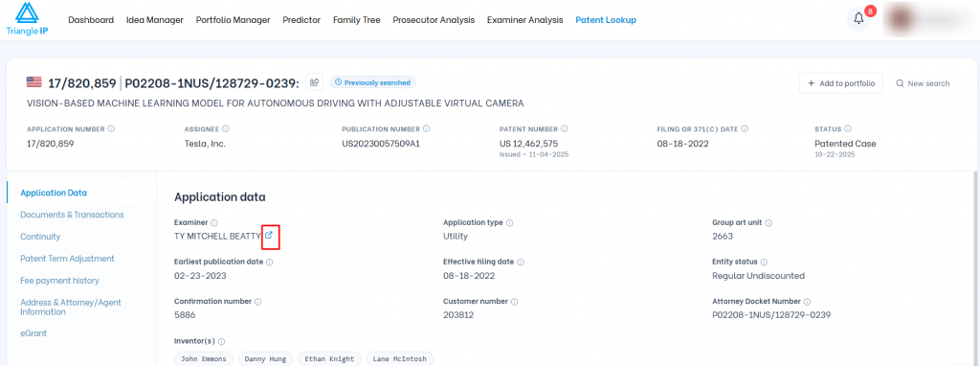Open Idea Manager
Image resolution: width=980 pixels, height=366 pixels.
click(155, 20)
